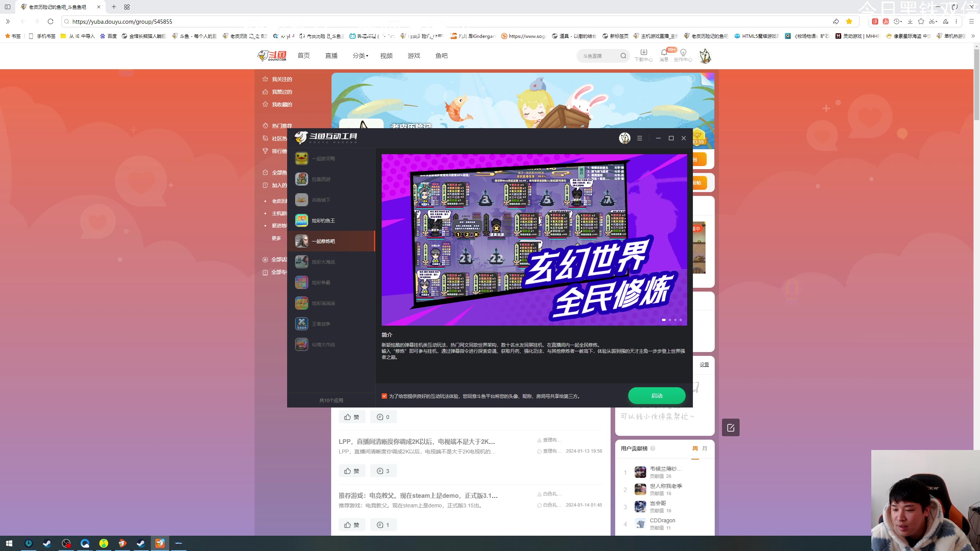Expand bookmarks bar overflow chevron
This screenshot has height=551, width=980.
tap(973, 36)
